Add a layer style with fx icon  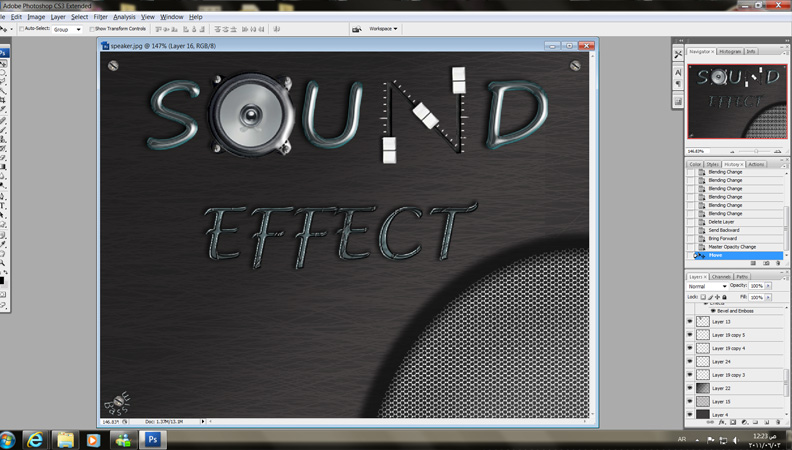pyautogui.click(x=721, y=422)
